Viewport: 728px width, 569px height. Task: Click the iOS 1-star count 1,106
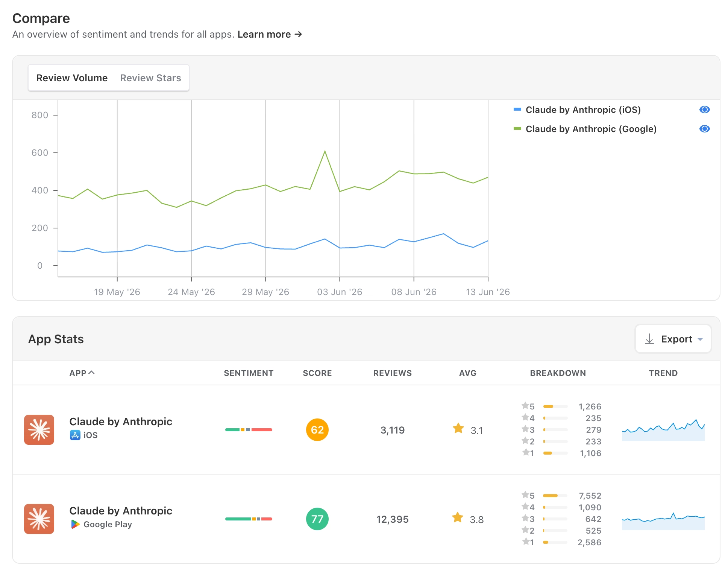(x=591, y=453)
